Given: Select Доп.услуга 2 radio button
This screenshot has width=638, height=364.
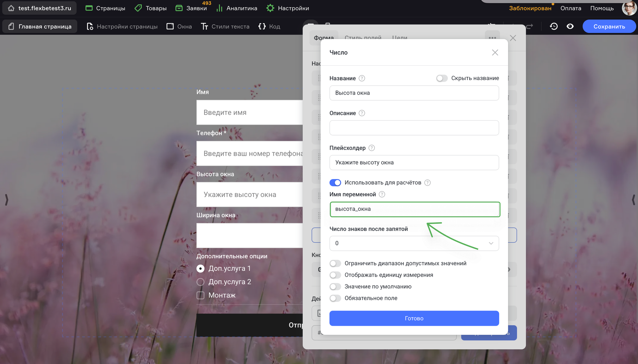Looking at the screenshot, I should click(200, 282).
